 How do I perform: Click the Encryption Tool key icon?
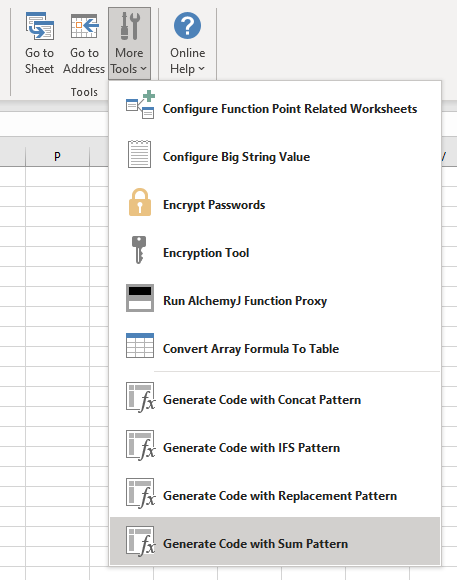(x=139, y=250)
